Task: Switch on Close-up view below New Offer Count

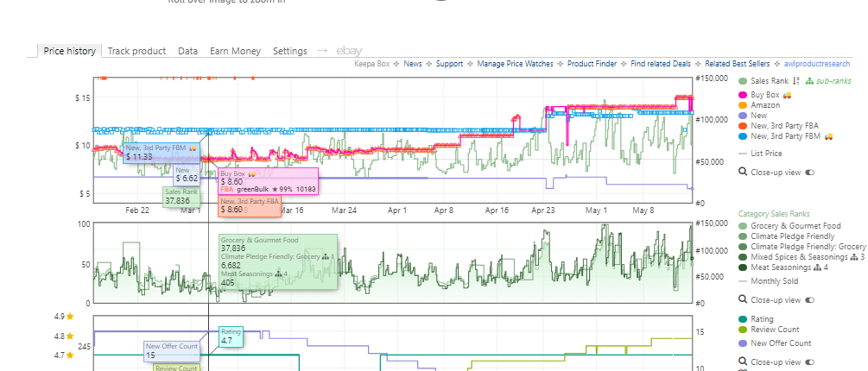Action: [x=810, y=362]
